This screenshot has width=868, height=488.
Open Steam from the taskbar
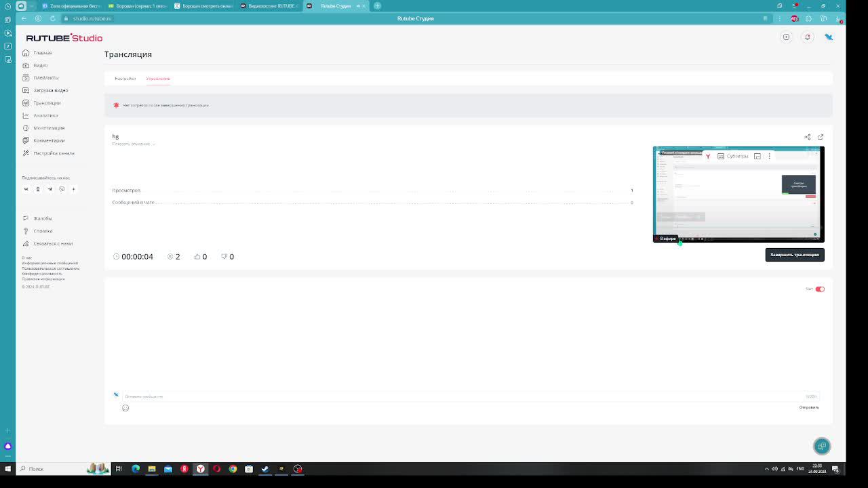pyautogui.click(x=265, y=468)
